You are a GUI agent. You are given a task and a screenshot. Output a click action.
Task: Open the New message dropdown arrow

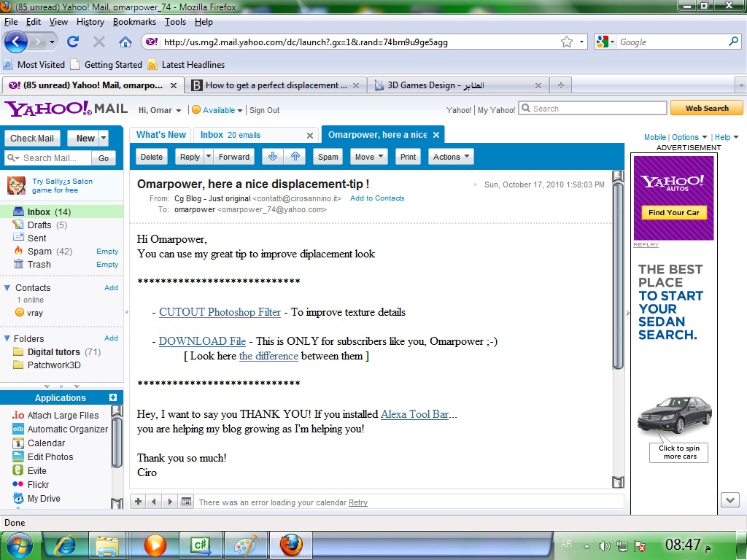[x=104, y=138]
